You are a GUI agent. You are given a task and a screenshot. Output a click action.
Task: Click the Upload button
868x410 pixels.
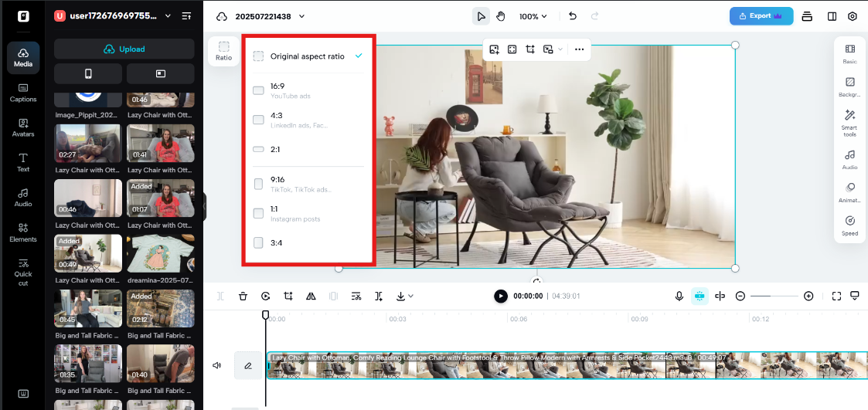click(x=124, y=49)
